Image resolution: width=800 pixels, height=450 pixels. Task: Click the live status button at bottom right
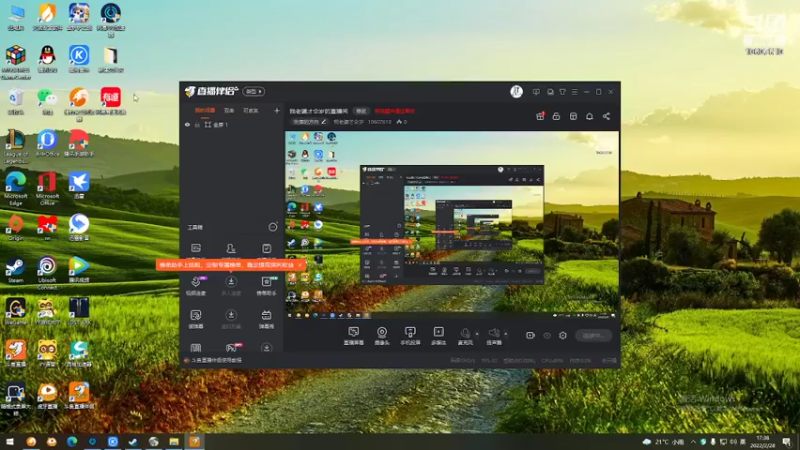593,335
